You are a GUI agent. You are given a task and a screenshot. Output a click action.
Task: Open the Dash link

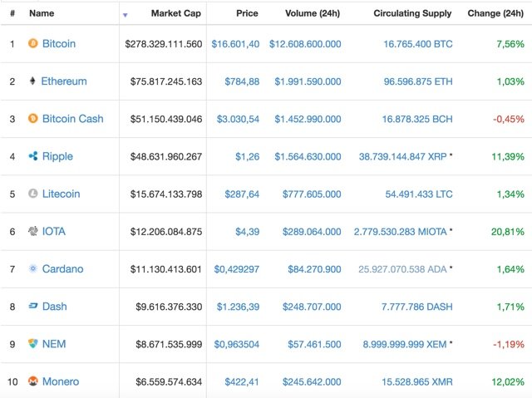point(54,307)
